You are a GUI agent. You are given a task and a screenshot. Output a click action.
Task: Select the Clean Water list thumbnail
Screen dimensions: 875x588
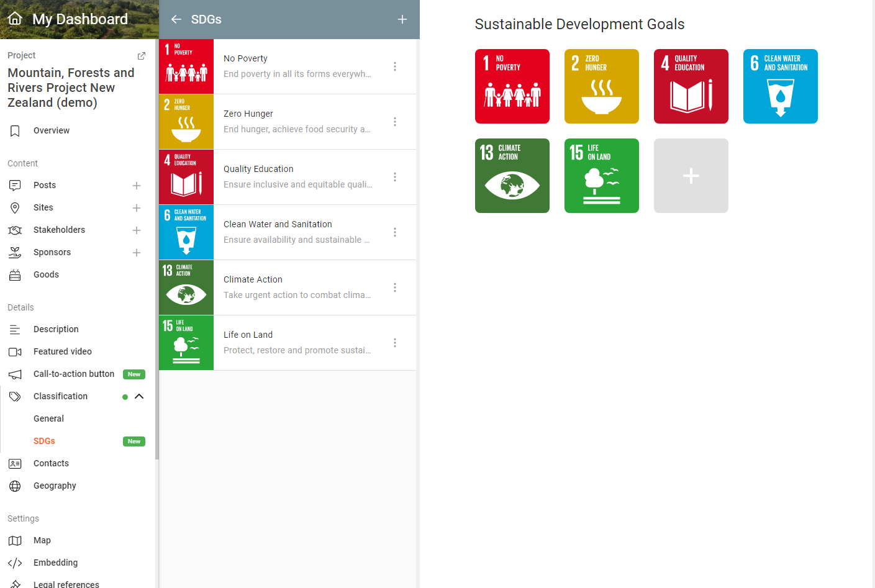pos(186,232)
